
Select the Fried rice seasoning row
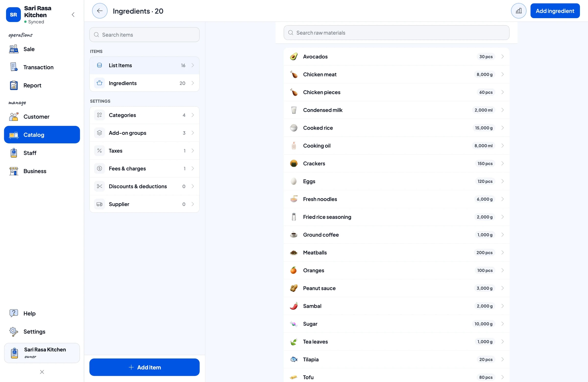pos(396,217)
